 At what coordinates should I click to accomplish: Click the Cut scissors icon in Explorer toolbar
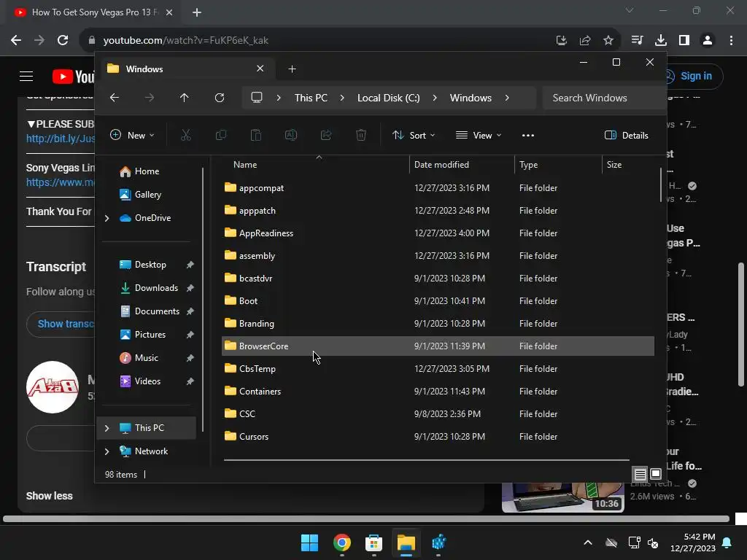click(186, 135)
